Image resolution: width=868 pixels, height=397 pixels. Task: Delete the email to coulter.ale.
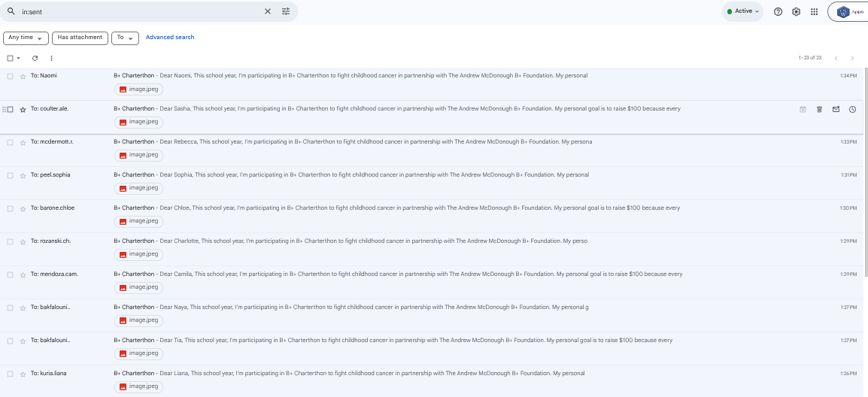pos(819,109)
